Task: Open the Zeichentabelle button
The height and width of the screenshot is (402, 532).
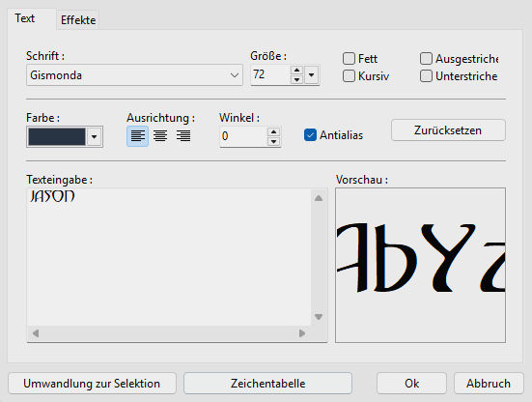Action: 268,384
